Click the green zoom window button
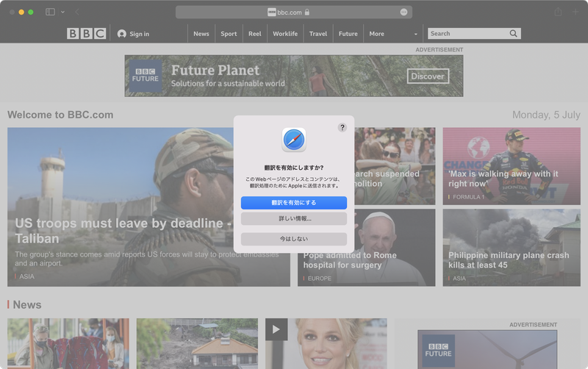The image size is (588, 369). tap(31, 12)
